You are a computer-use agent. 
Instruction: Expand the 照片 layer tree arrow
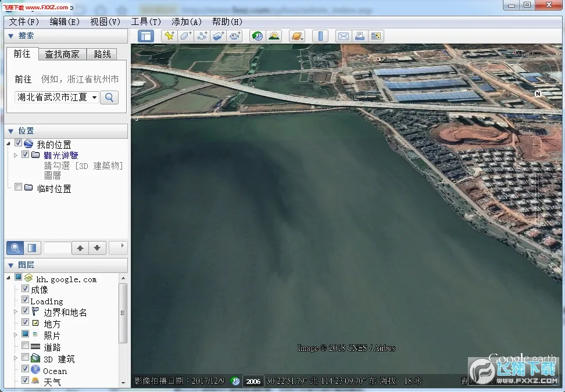(x=16, y=335)
